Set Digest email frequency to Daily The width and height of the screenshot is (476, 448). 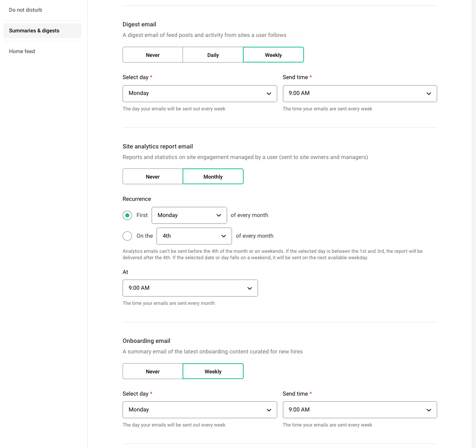coord(213,55)
